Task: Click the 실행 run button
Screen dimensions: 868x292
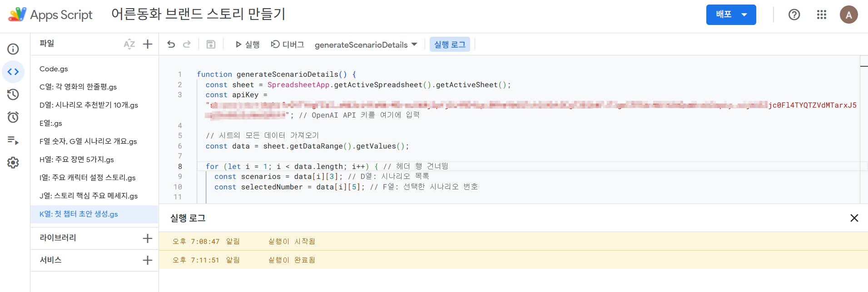Action: point(247,45)
